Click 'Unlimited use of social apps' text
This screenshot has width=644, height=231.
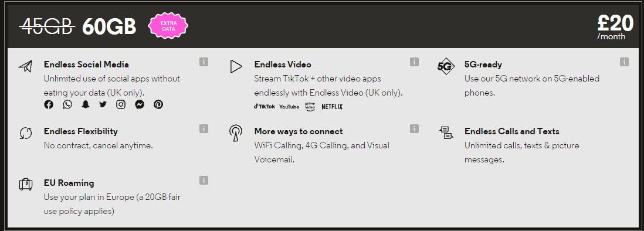111,86
